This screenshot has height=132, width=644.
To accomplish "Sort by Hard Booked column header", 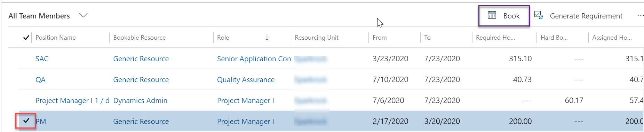I will point(554,38).
